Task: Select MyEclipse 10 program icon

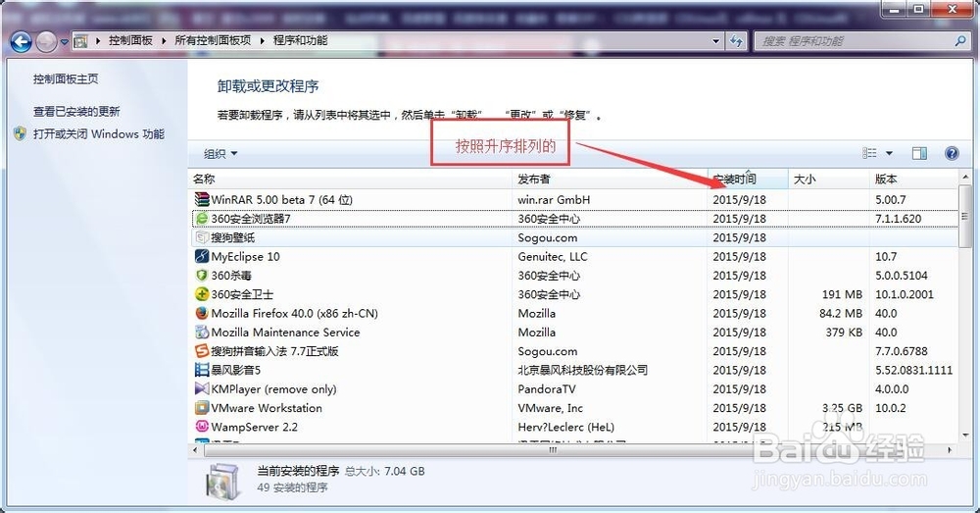Action: [201, 257]
